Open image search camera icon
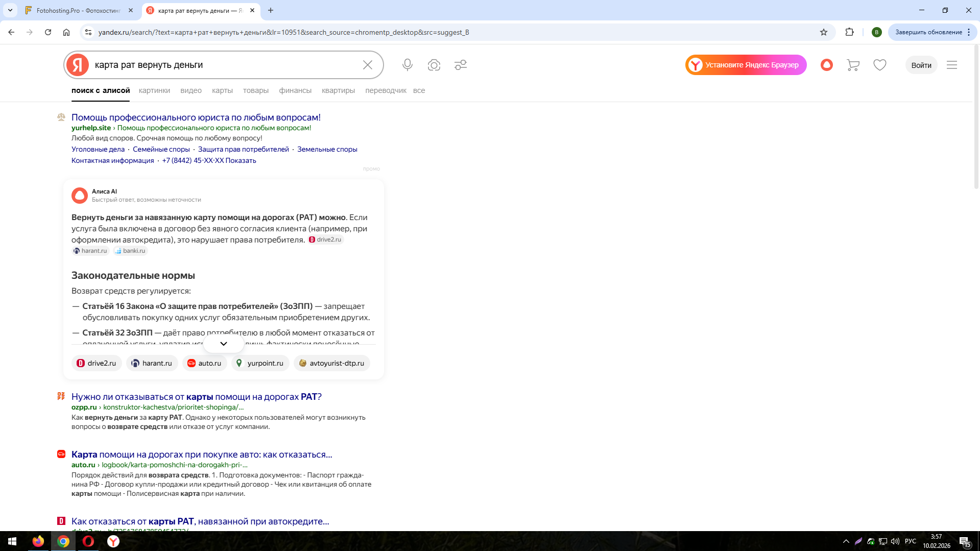This screenshot has height=551, width=980. [434, 65]
